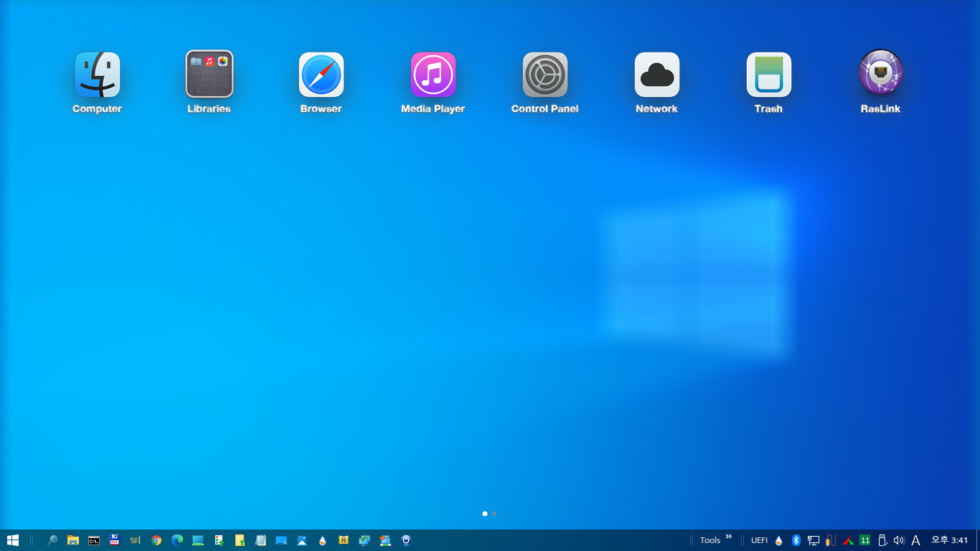Open Google Chrome from the taskbar
The width and height of the screenshot is (980, 551).
point(156,540)
